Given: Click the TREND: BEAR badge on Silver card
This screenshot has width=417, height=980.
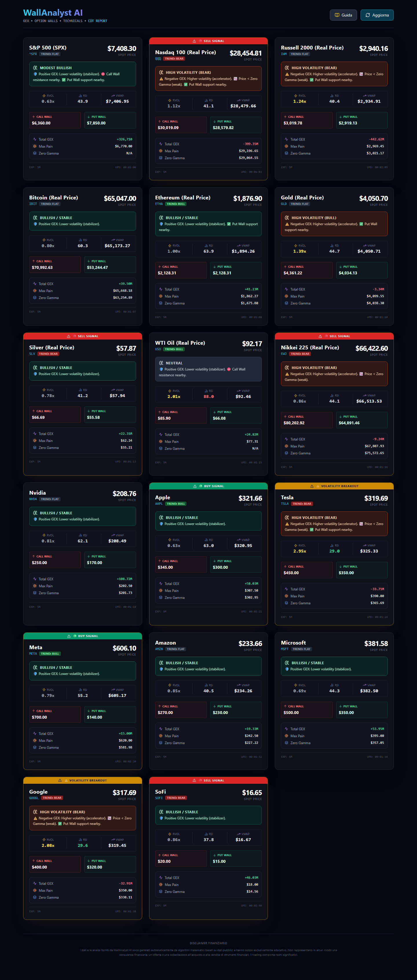Looking at the screenshot, I should (x=48, y=354).
